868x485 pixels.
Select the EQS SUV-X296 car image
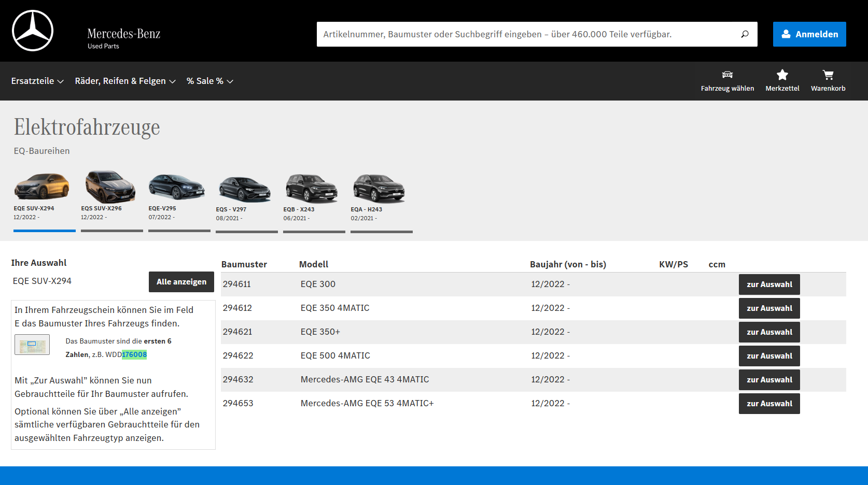[x=110, y=187]
